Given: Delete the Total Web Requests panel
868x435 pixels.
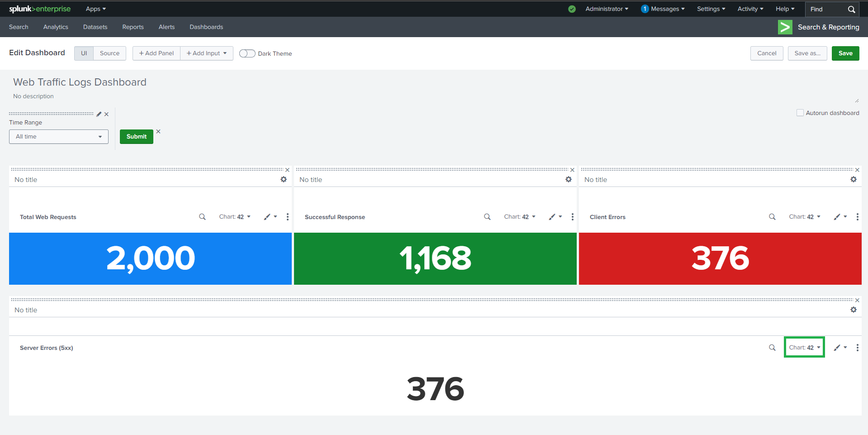Looking at the screenshot, I should [x=287, y=170].
